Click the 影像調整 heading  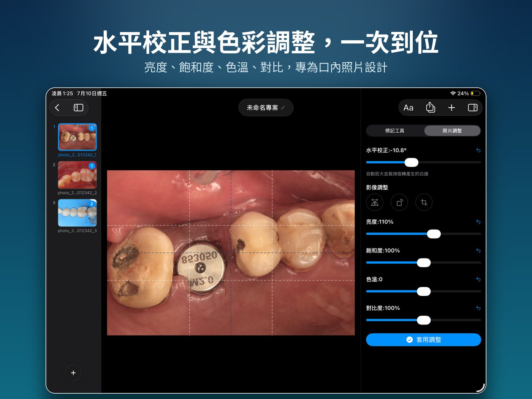pos(377,187)
